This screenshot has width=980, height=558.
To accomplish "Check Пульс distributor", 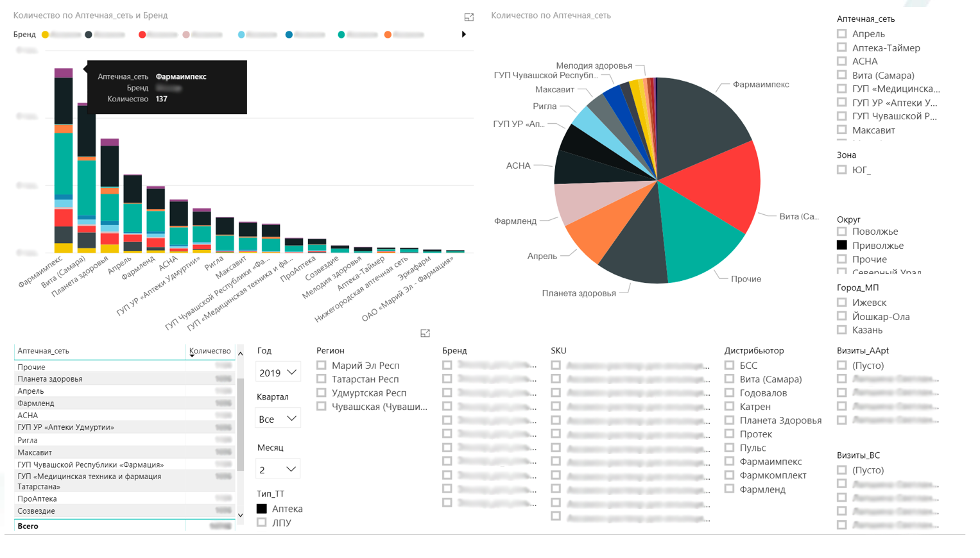I will click(x=730, y=448).
